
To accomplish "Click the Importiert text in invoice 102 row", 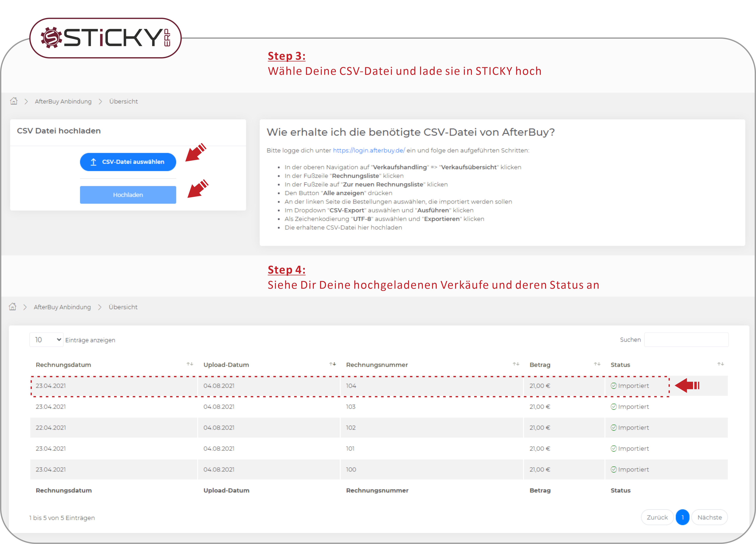I will click(x=633, y=428).
